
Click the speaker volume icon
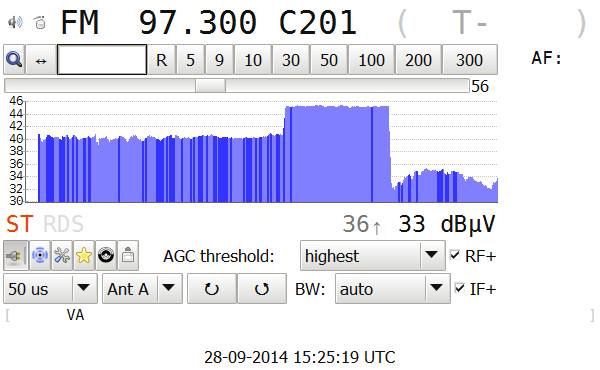[15, 22]
